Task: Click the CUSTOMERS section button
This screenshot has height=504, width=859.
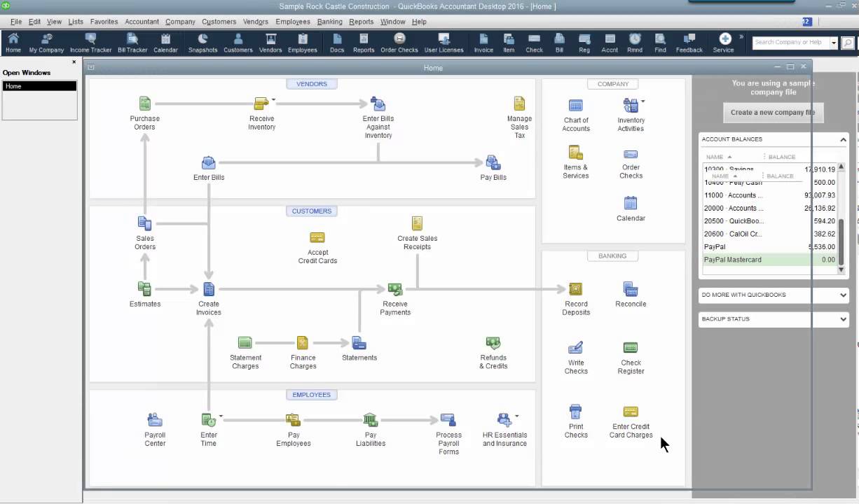Action: (x=312, y=211)
